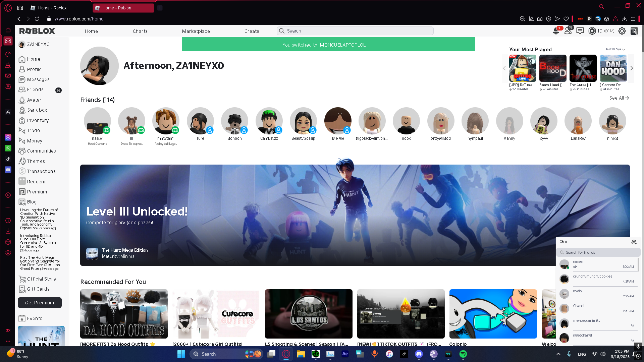Open the Los Santos Shooting game thumbnail
This screenshot has width=644, height=362.
(x=309, y=314)
